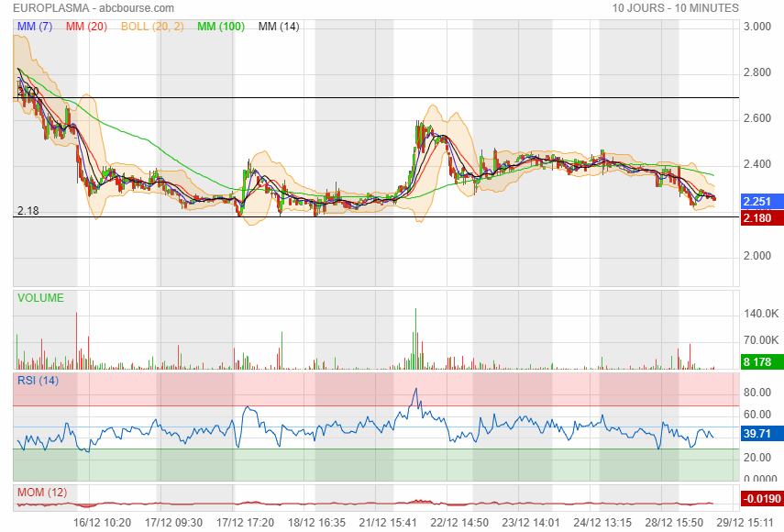Click the EUROPLASMA - abcbourse.com title
Screen dimensions: 784x532
click(94, 8)
